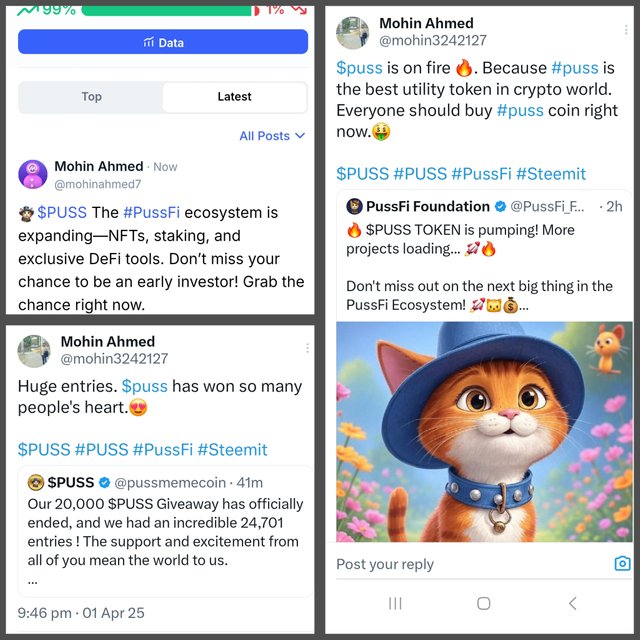
Task: Tap the $PUSS memecoin account avatar
Action: [x=35, y=482]
